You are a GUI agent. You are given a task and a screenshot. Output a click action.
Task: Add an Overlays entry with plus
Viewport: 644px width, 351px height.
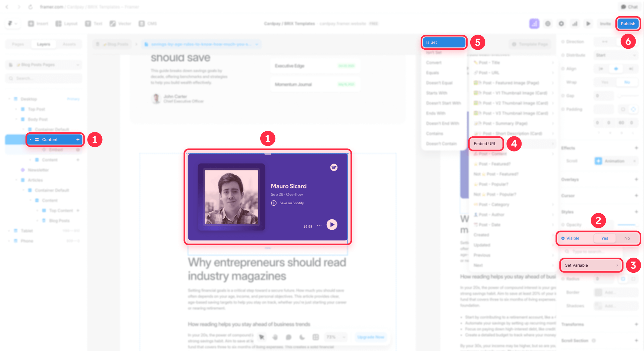point(636,179)
